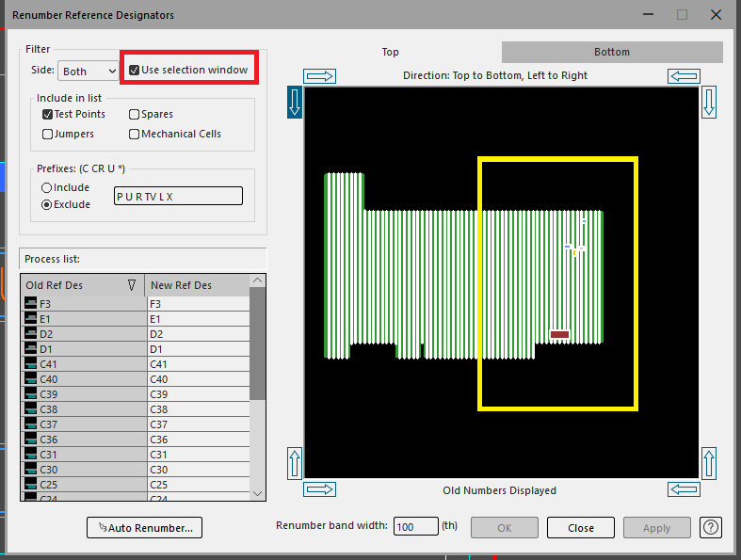Click the left arrow below the preview's right corner

pyautogui.click(x=684, y=489)
